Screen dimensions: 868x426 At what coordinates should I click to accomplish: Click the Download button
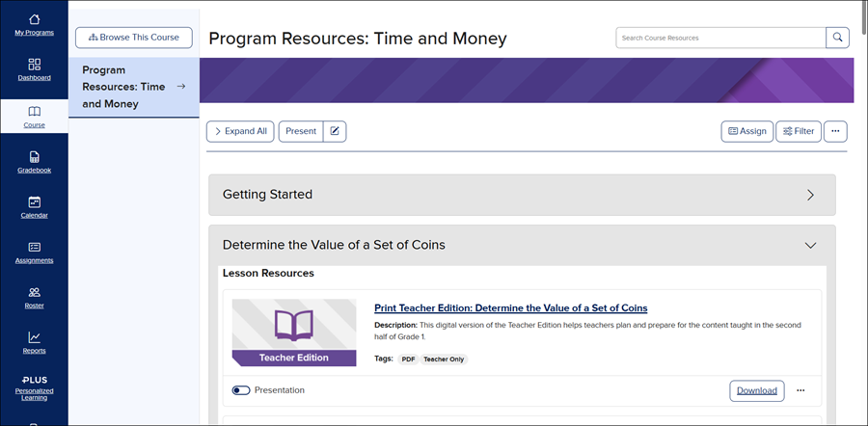coord(756,390)
